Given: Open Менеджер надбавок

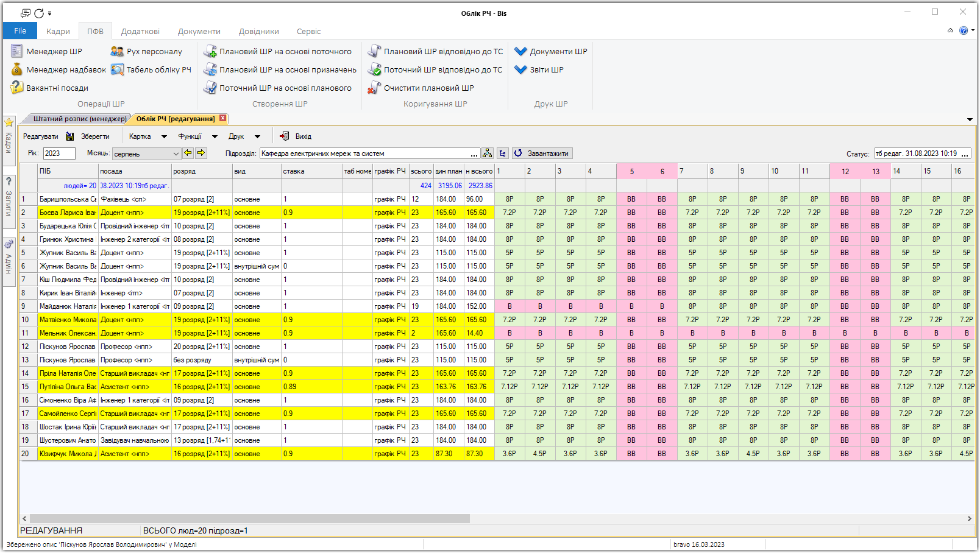Looking at the screenshot, I should coord(59,70).
